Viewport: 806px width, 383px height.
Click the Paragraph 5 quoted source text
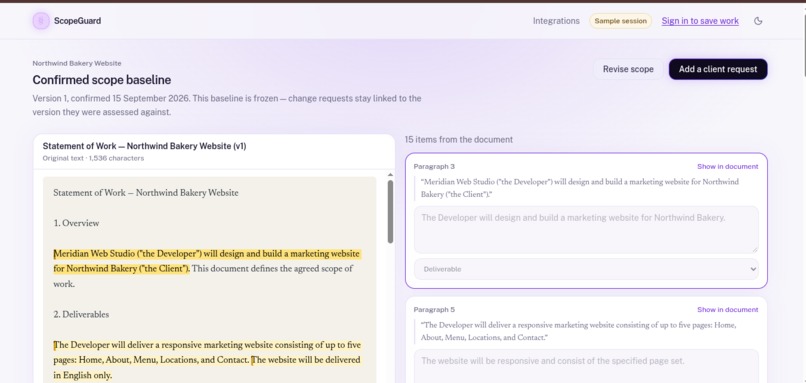click(x=578, y=332)
